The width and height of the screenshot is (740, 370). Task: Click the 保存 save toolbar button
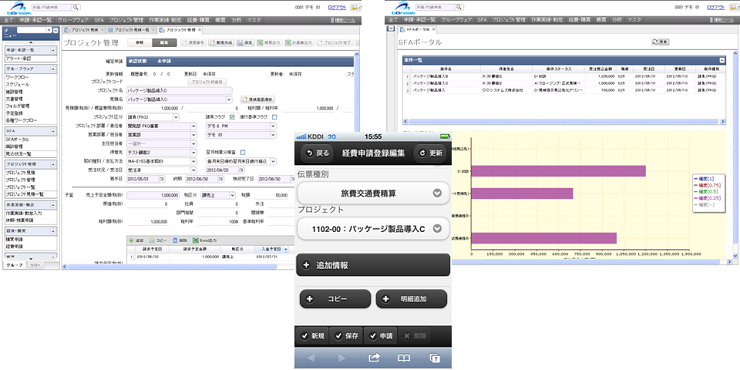click(x=244, y=42)
